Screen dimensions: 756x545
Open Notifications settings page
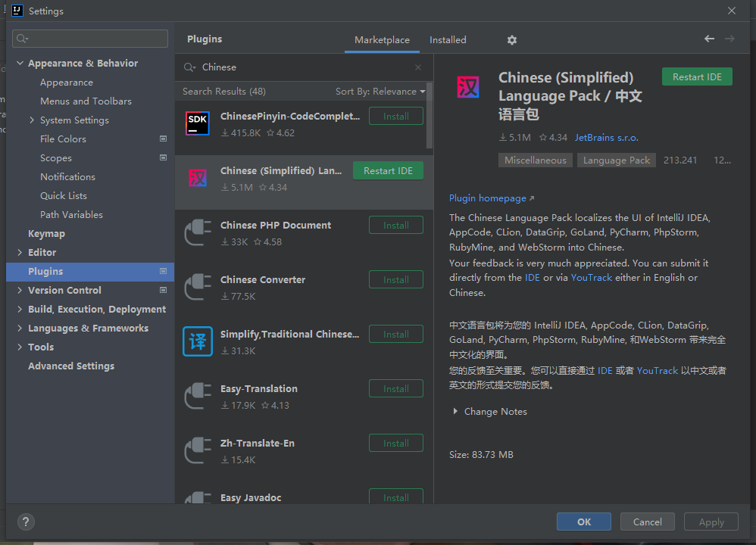click(68, 177)
